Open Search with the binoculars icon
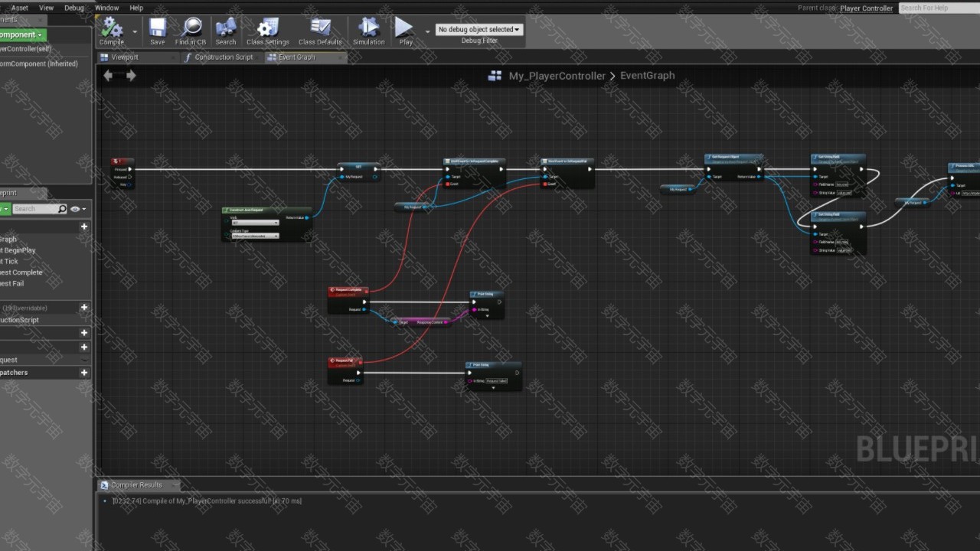980x551 pixels. click(226, 31)
